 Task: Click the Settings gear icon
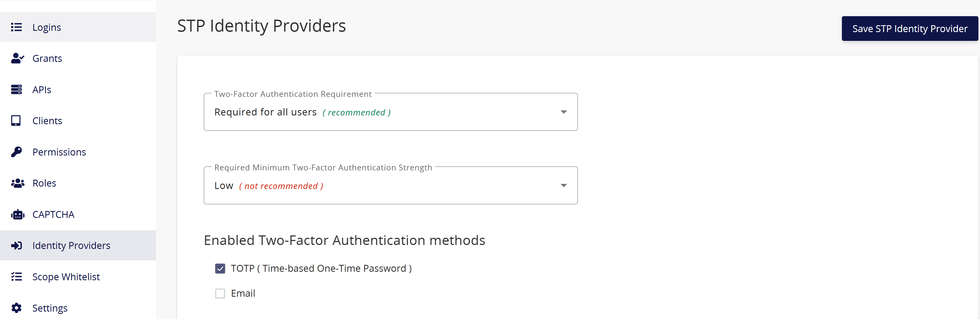[16, 308]
